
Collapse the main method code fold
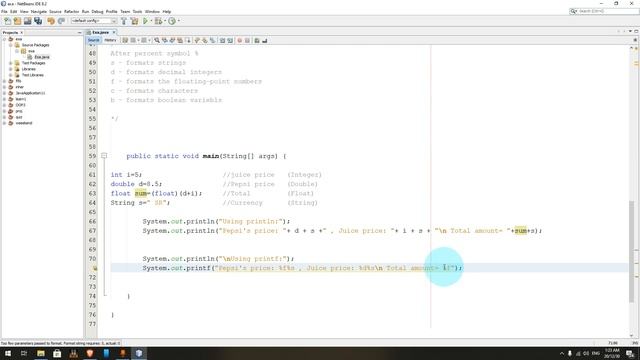(x=104, y=156)
